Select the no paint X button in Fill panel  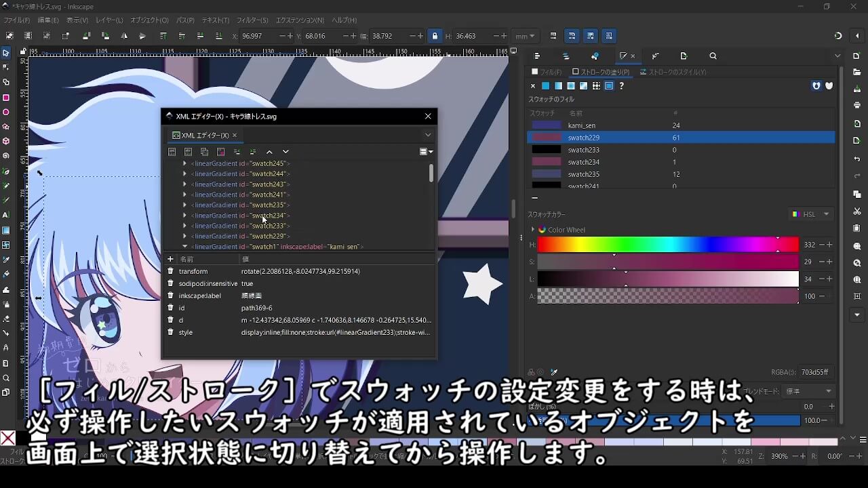(533, 86)
